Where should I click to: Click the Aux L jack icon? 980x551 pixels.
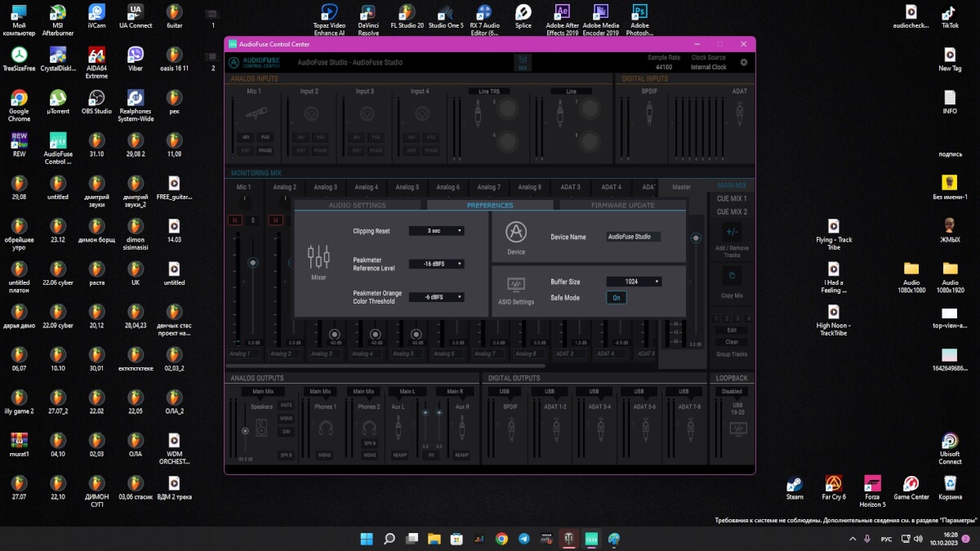399,427
